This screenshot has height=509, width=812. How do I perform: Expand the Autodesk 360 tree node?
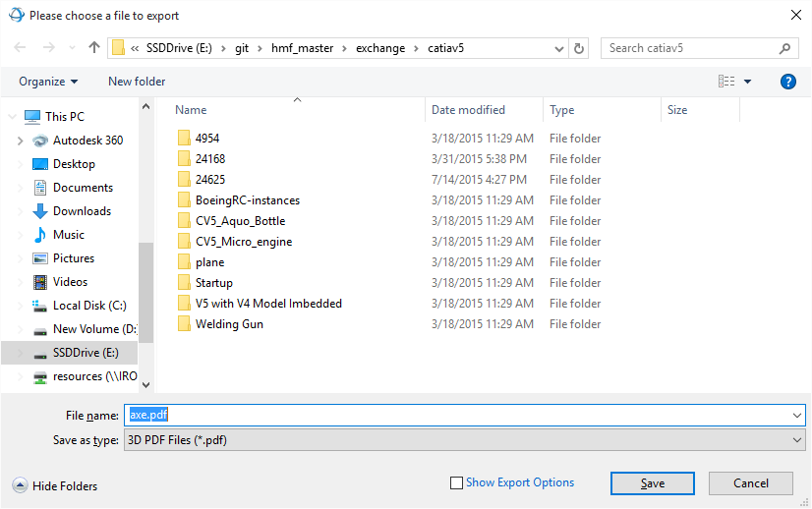click(20, 141)
